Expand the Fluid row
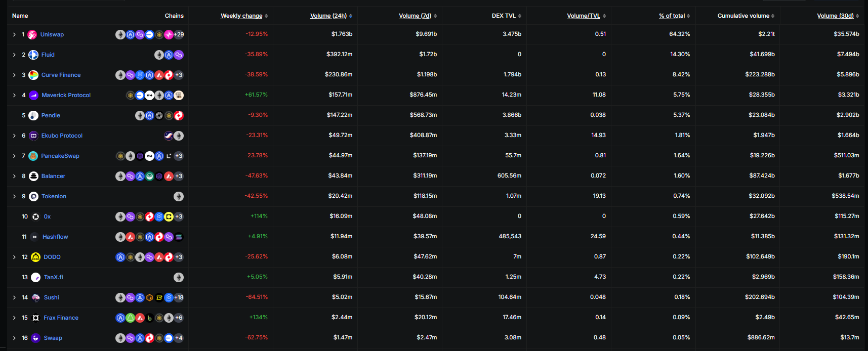Viewport: 868px width, 351px height. [x=14, y=55]
